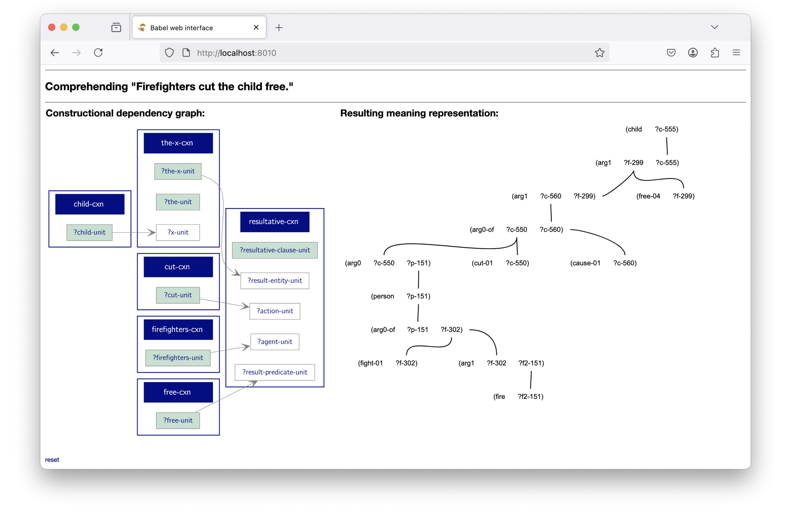
Task: Expand the list all tabs chevron
Action: (x=714, y=27)
